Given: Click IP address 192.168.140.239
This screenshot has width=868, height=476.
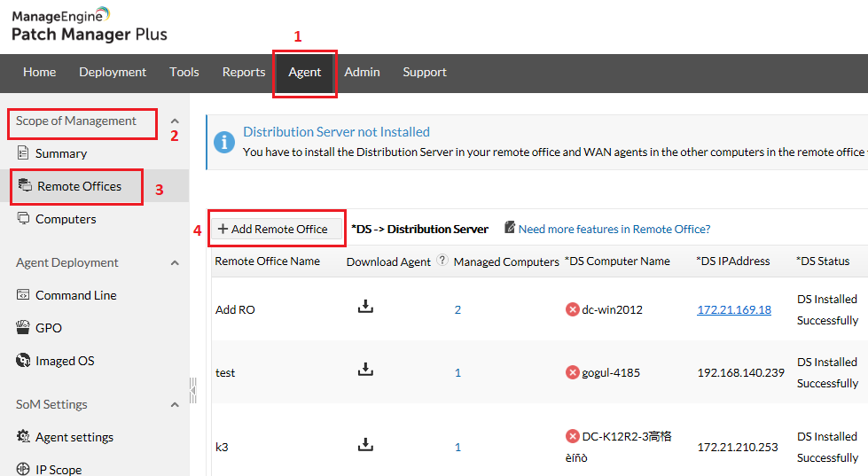Looking at the screenshot, I should (x=740, y=373).
